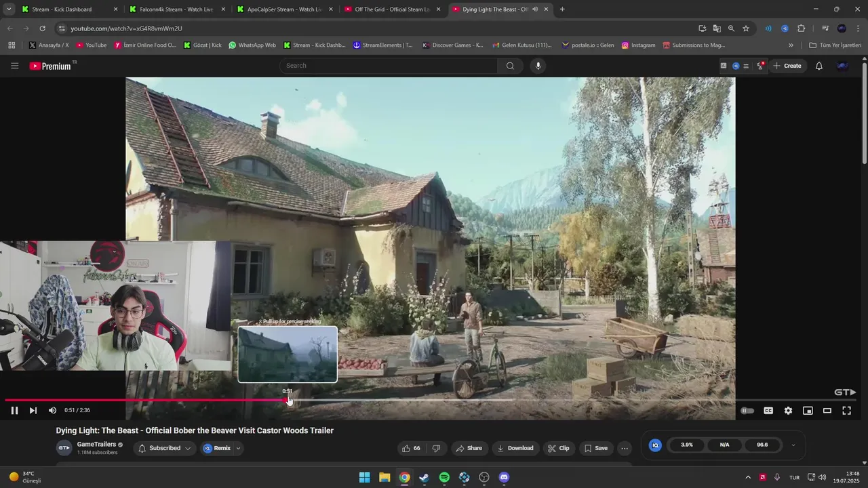Switch to miniplayer mode
The width and height of the screenshot is (868, 488).
point(808,411)
